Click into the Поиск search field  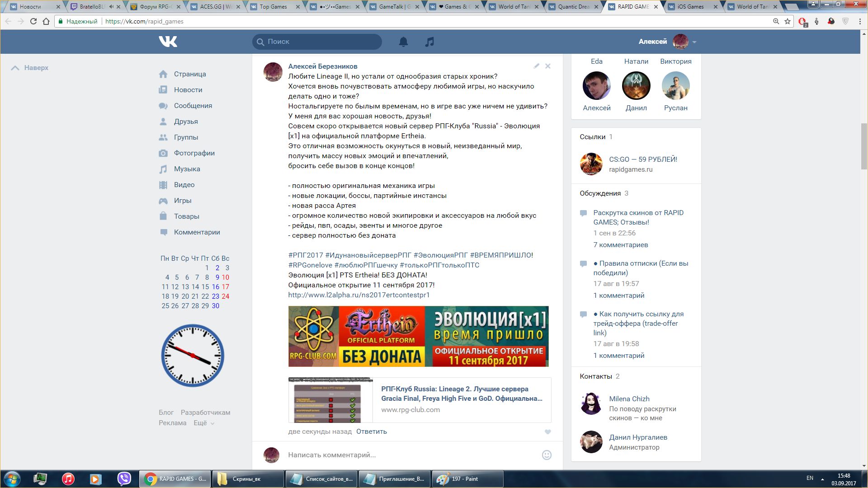pyautogui.click(x=317, y=42)
